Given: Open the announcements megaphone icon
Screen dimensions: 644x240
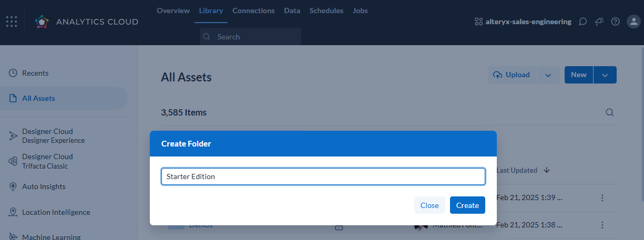Looking at the screenshot, I should pyautogui.click(x=599, y=22).
